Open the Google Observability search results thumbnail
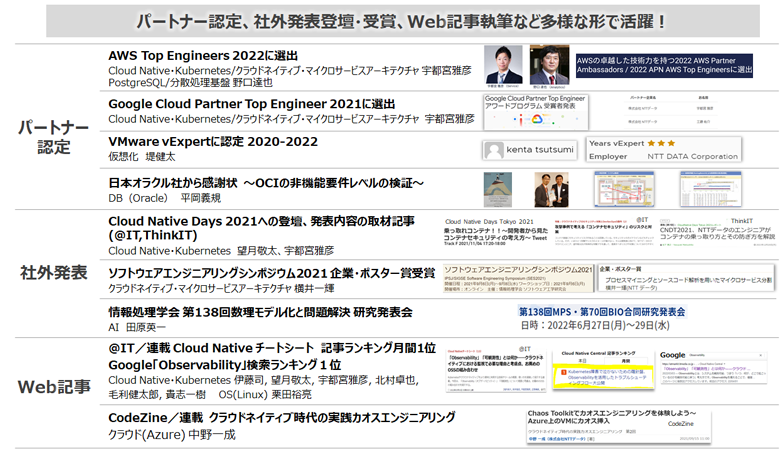Viewport: 780px width, 452px height. click(x=713, y=368)
